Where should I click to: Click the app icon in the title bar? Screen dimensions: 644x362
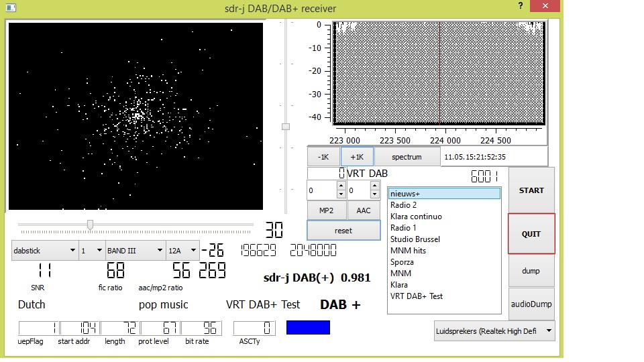point(10,8)
